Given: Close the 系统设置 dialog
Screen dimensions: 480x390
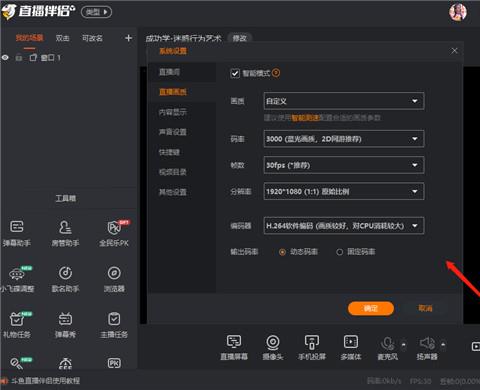Looking at the screenshot, I should pyautogui.click(x=454, y=51).
